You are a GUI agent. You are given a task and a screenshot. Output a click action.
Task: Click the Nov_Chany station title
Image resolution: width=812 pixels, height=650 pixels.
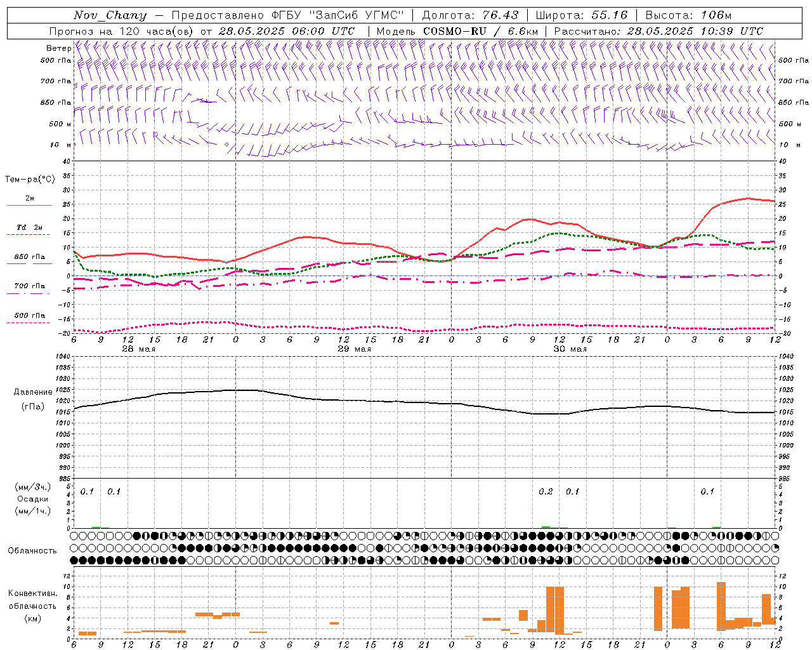pyautogui.click(x=110, y=15)
